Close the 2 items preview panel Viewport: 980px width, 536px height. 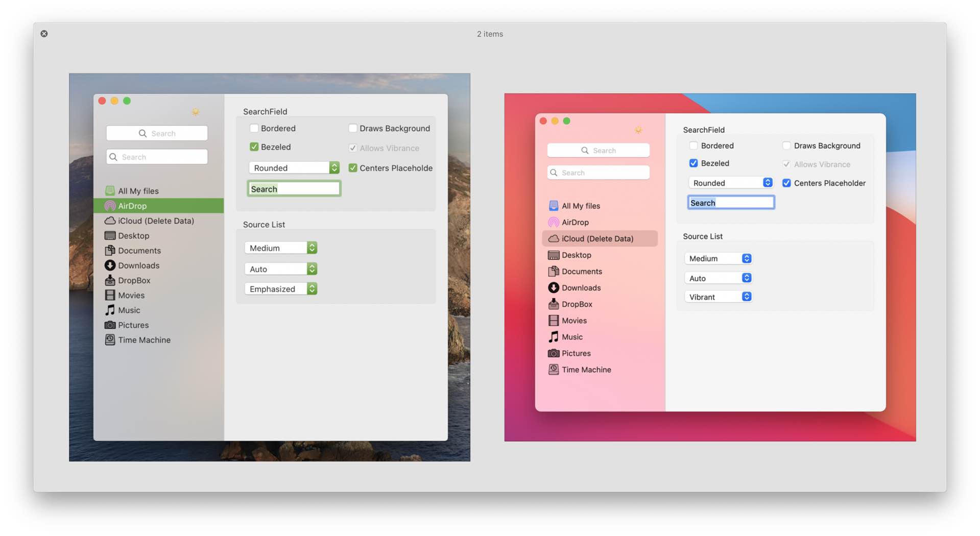pos(44,34)
